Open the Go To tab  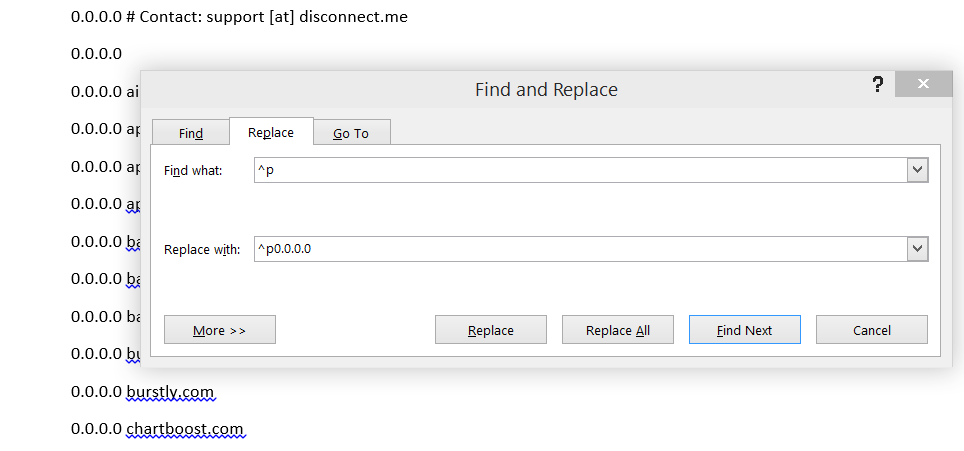point(351,133)
